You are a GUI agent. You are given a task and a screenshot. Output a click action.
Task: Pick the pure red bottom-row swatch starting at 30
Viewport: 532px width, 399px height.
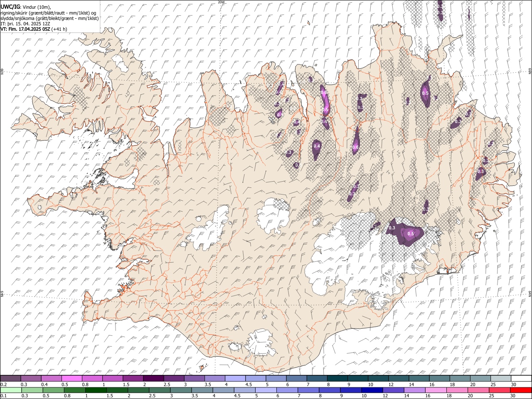520,390
